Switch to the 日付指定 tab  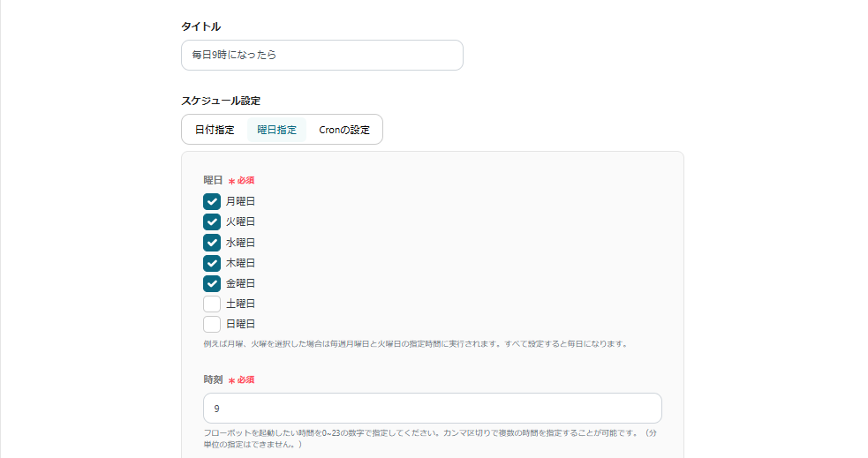[x=215, y=130]
